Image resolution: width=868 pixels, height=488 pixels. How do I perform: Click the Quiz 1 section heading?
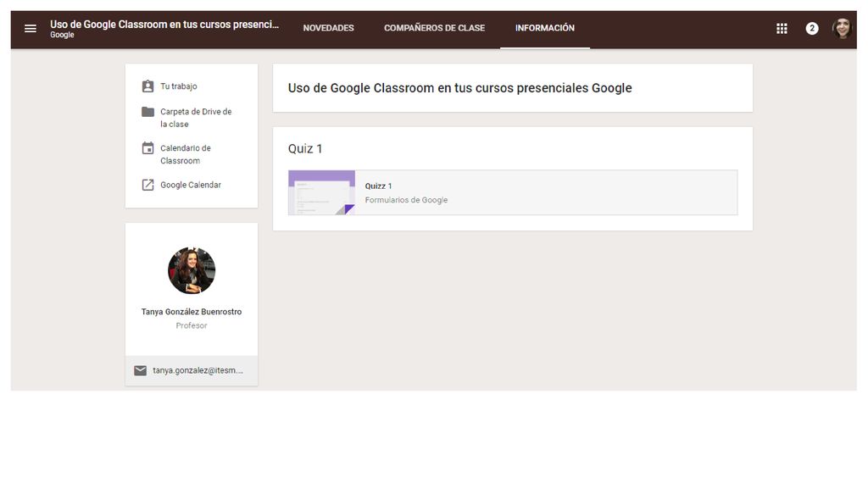click(305, 148)
